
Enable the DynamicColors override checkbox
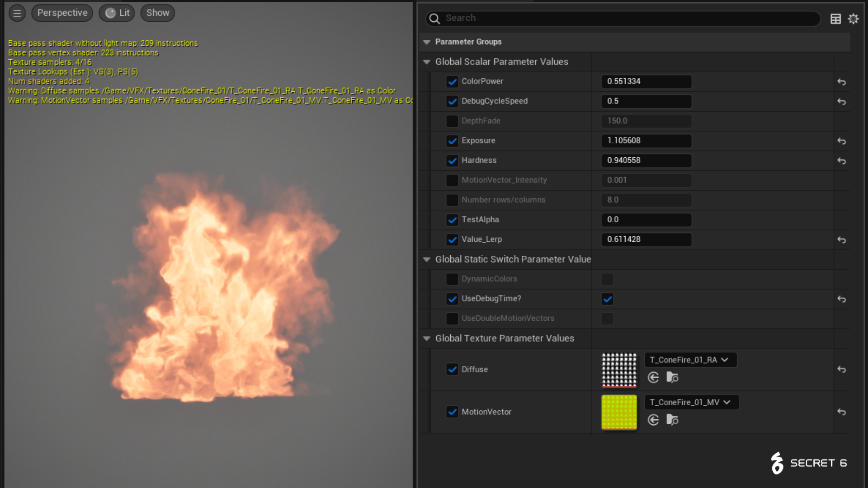(x=452, y=279)
